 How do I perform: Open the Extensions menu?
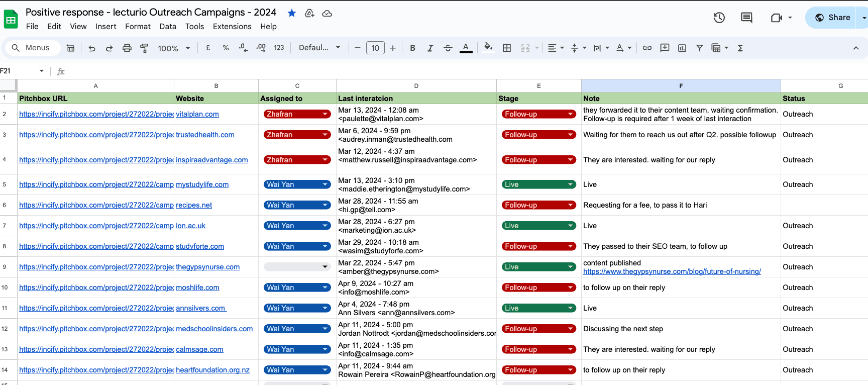(x=232, y=27)
